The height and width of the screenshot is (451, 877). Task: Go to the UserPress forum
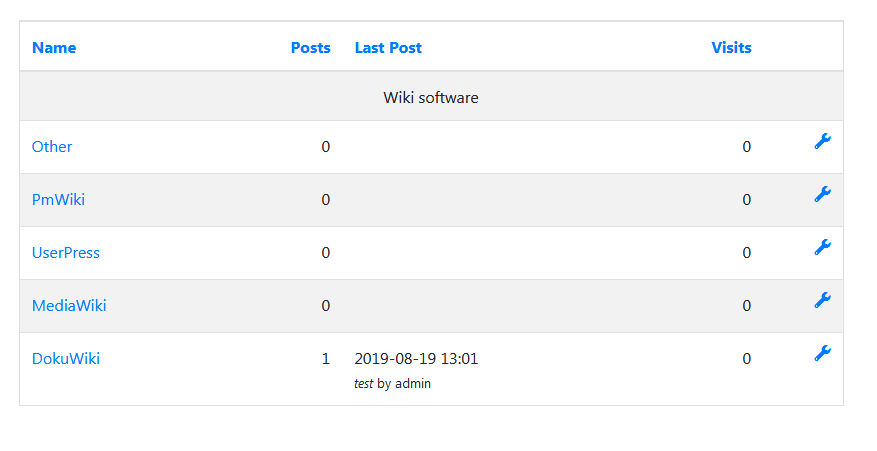(x=65, y=253)
